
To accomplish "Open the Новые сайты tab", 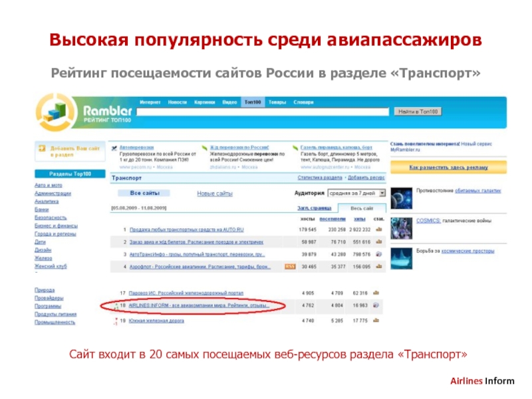I will [x=215, y=194].
